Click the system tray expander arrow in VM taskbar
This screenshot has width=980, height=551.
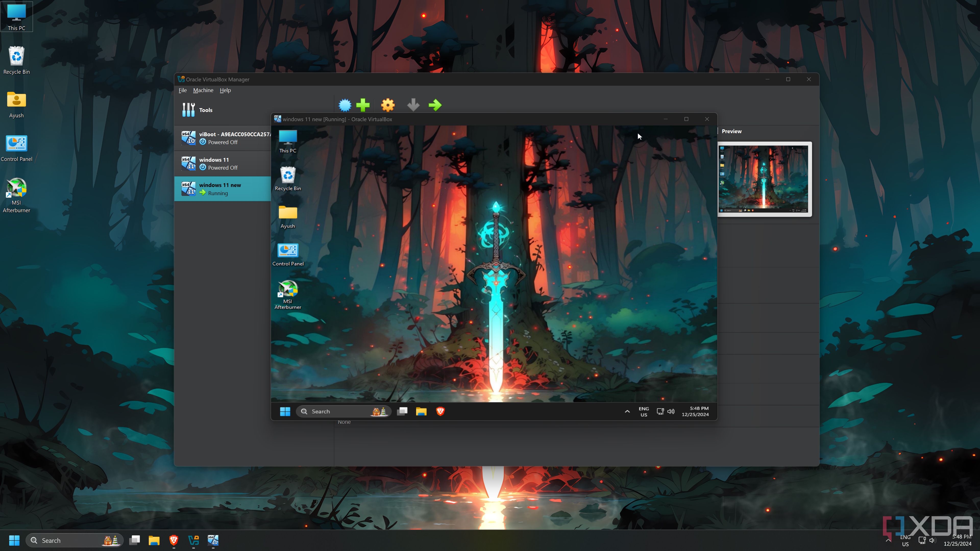[627, 411]
